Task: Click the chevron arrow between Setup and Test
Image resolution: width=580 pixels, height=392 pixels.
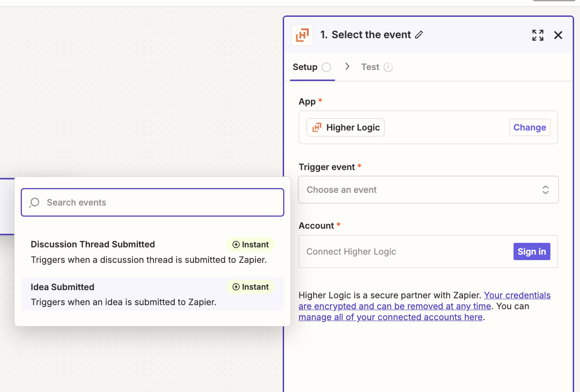Action: point(347,66)
